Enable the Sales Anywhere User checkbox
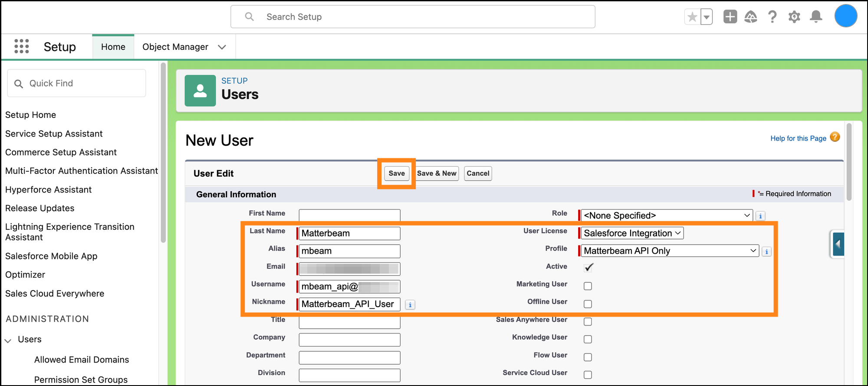This screenshot has width=868, height=386. click(x=588, y=321)
